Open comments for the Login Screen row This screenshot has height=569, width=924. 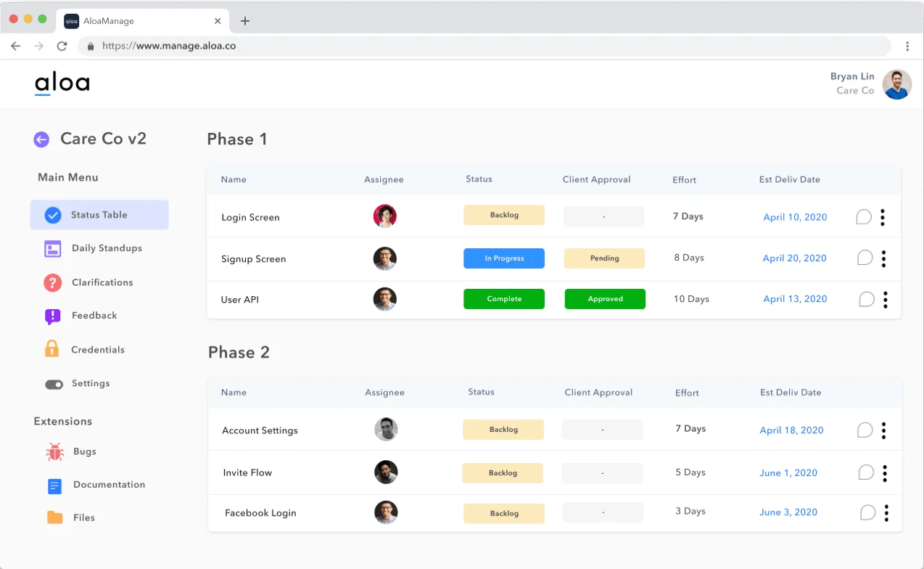(x=863, y=217)
